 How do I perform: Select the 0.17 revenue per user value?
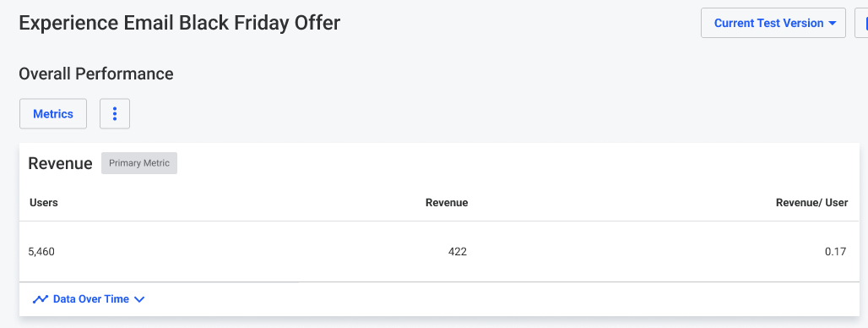coord(835,252)
